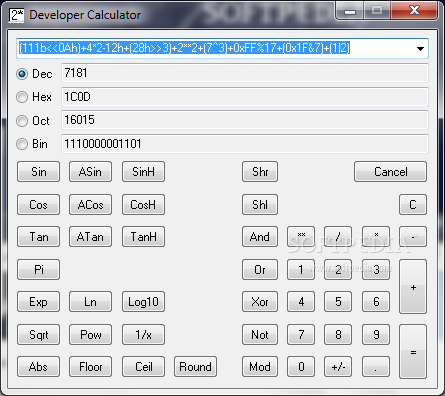The height and width of the screenshot is (396, 445).
Task: Click the Ceil function button
Action: pyautogui.click(x=143, y=367)
